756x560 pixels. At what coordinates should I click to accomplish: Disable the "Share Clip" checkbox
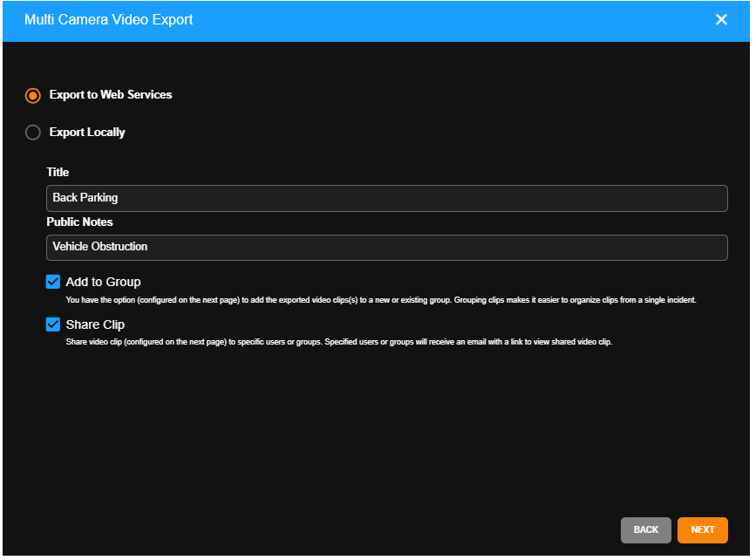[x=53, y=324]
